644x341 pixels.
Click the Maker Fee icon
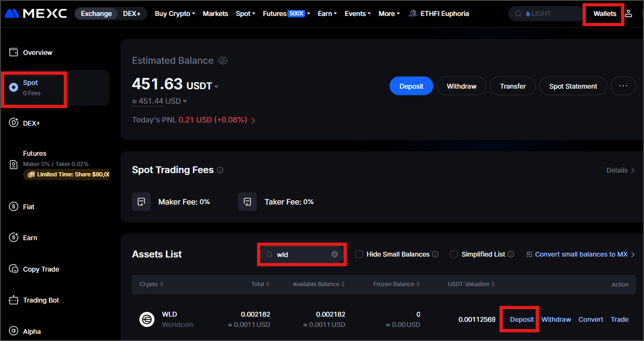pos(141,202)
